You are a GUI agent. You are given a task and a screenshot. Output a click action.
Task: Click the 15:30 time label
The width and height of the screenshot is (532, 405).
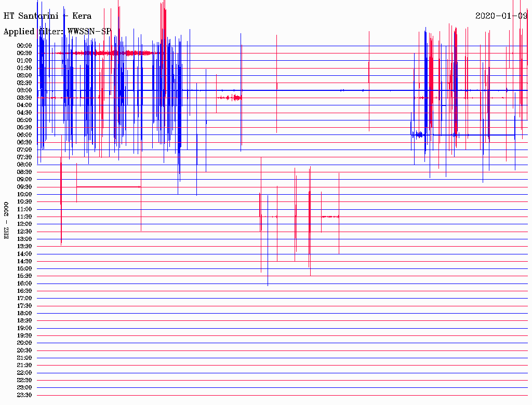coord(24,276)
